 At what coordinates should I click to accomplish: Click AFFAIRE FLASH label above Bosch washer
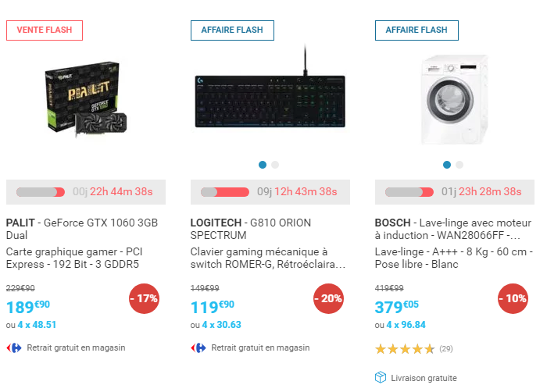[417, 30]
